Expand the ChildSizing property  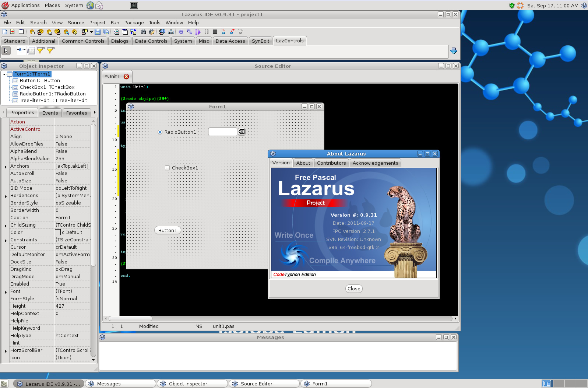point(6,226)
